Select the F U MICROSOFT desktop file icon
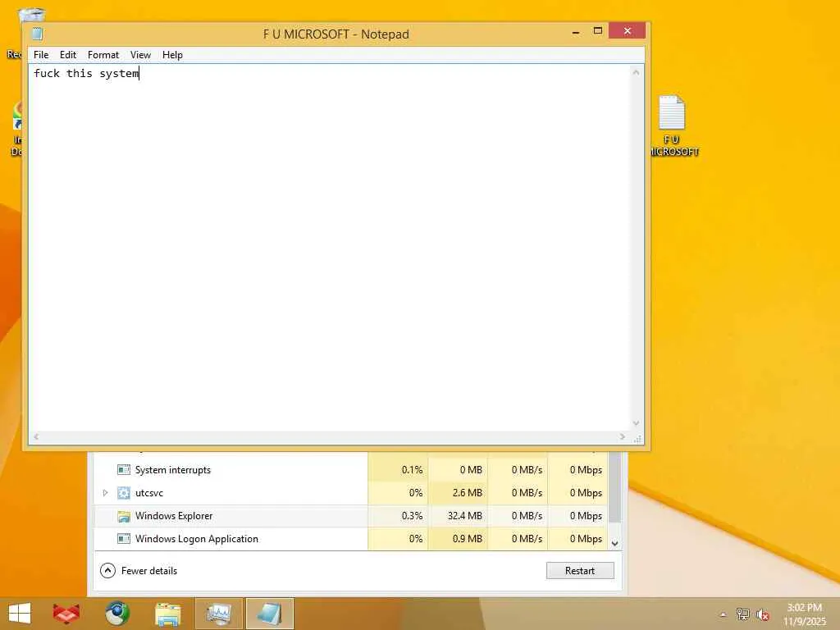Viewport: 840px width, 630px height. [x=673, y=126]
